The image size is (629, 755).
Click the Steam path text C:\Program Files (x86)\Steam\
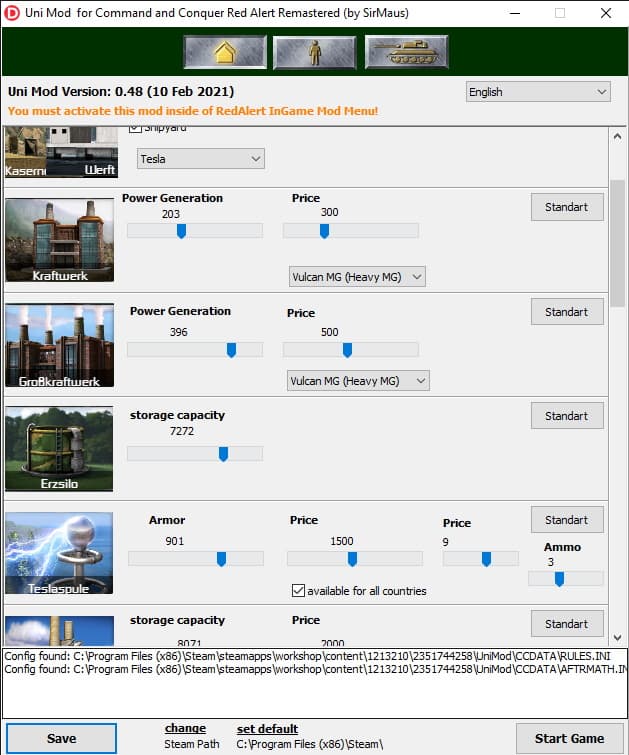pyautogui.click(x=310, y=744)
